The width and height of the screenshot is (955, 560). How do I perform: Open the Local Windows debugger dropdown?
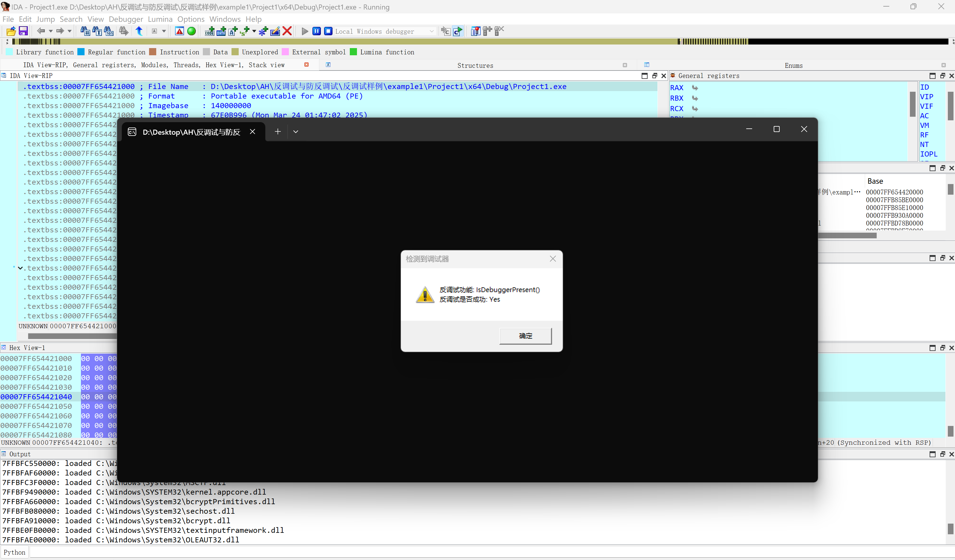432,31
